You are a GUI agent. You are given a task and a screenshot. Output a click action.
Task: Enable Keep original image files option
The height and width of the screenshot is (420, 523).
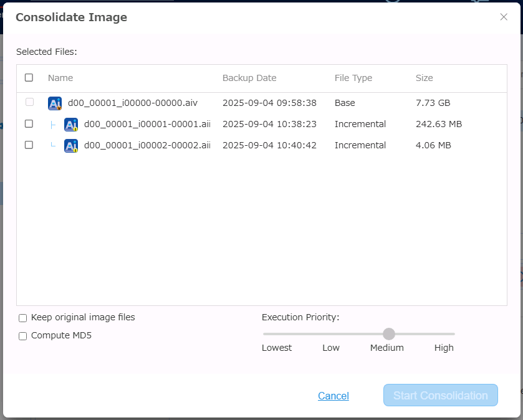click(x=23, y=318)
